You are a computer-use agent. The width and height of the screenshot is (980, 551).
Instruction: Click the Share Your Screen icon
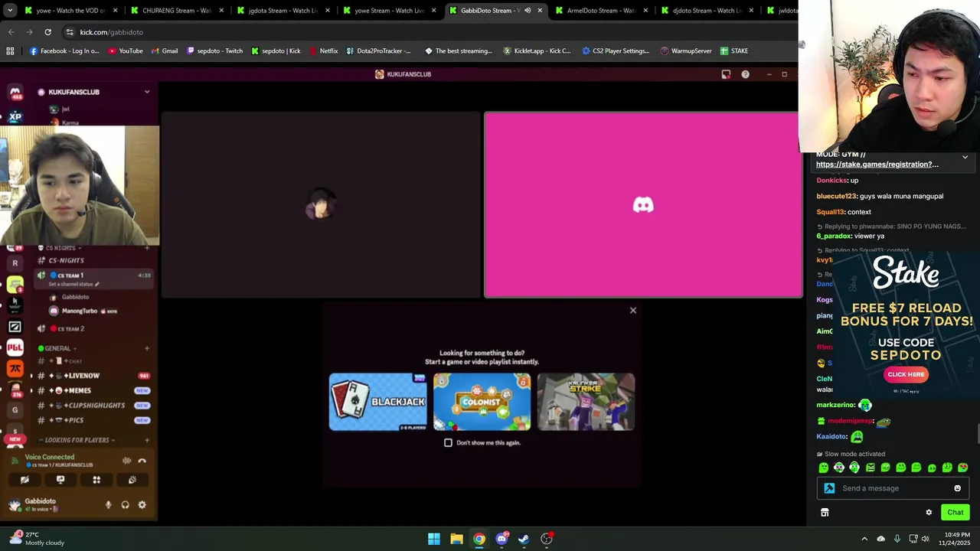60,480
